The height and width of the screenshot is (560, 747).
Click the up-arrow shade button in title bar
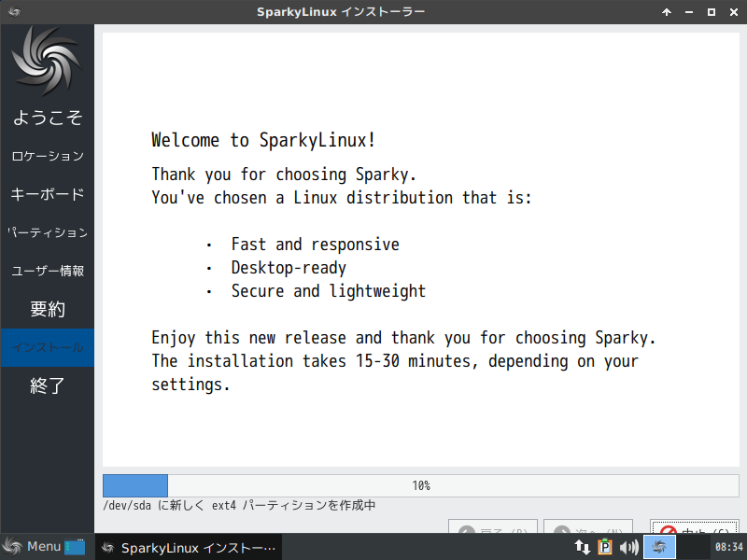click(x=667, y=12)
